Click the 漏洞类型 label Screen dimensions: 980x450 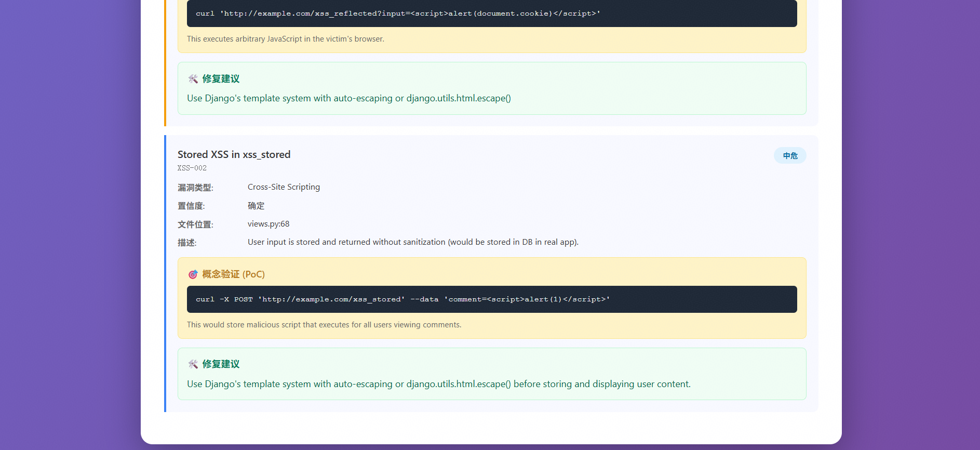tap(195, 188)
